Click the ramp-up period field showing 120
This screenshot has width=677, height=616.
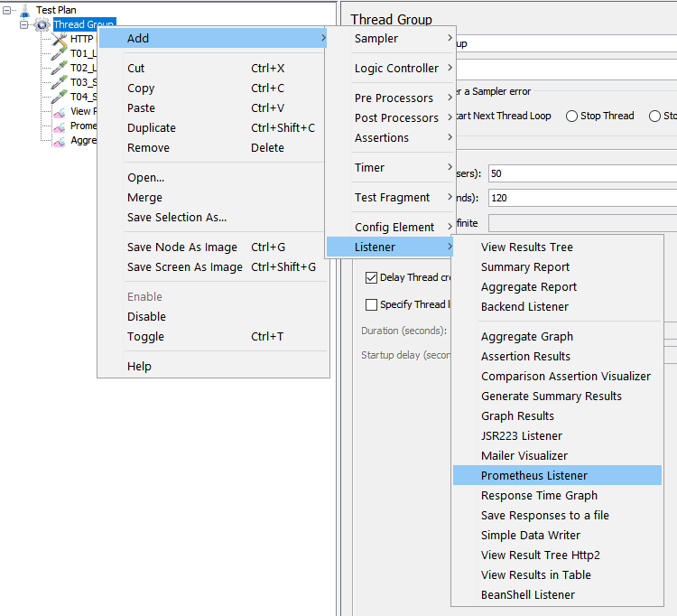(x=578, y=198)
